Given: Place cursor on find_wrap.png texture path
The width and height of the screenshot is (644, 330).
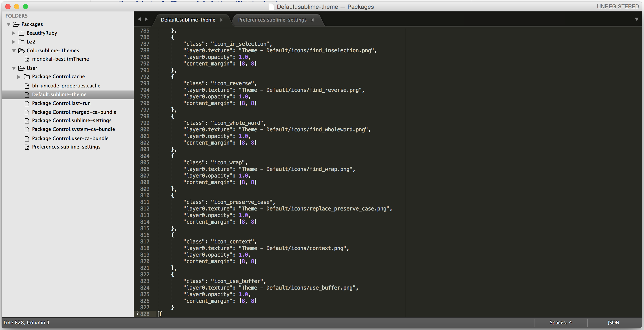Looking at the screenshot, I should pyautogui.click(x=329, y=169).
